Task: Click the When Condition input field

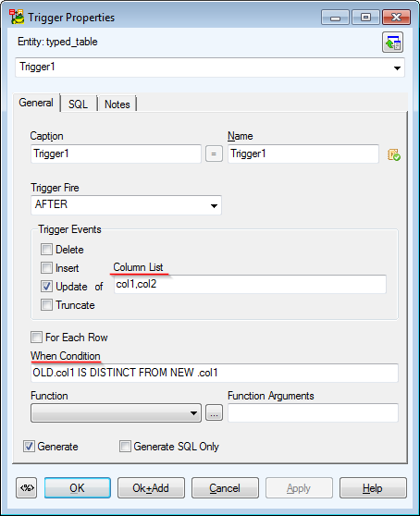Action: [x=215, y=373]
